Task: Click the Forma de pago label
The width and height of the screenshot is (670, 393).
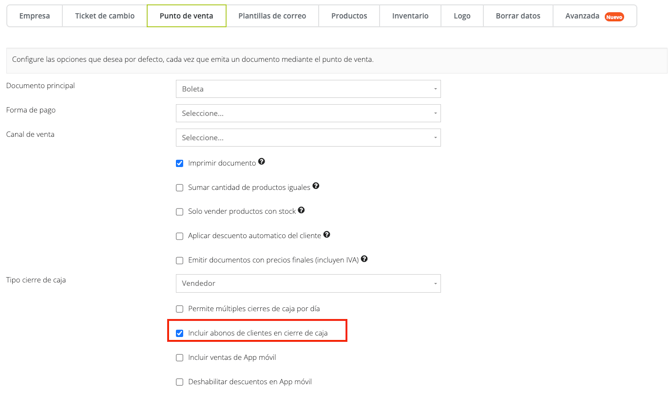Action: click(31, 110)
